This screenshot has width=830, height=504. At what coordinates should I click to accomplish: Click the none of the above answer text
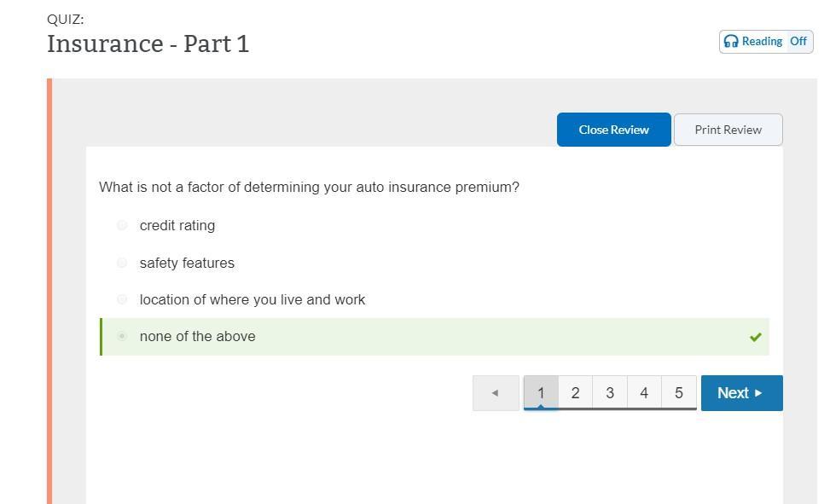(x=197, y=336)
